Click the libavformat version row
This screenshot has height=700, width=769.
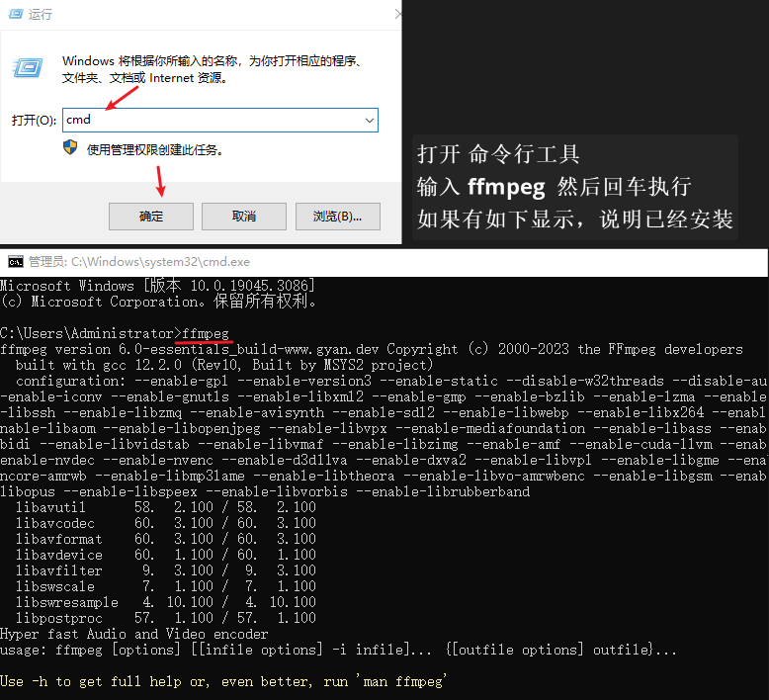(x=166, y=539)
